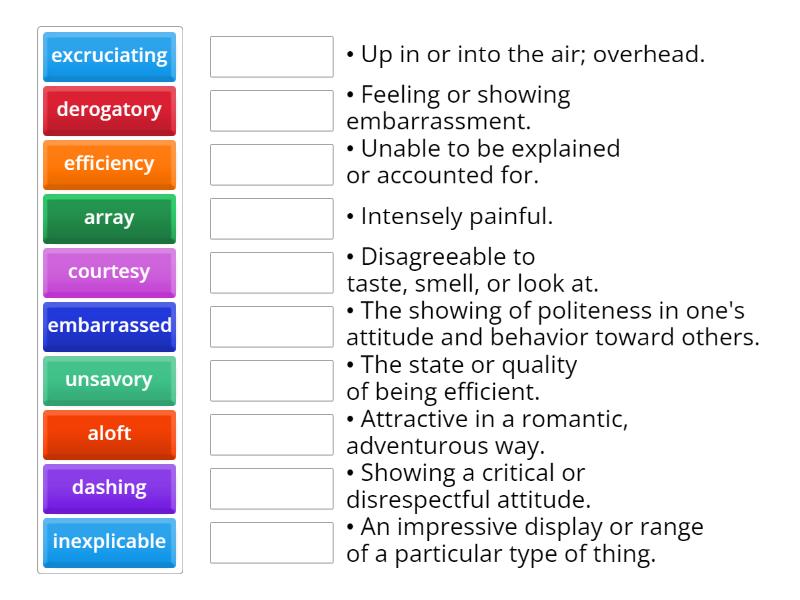Screen dimensions: 800x600
Task: Click the orange 'efficiency' tile
Action: 109,164
